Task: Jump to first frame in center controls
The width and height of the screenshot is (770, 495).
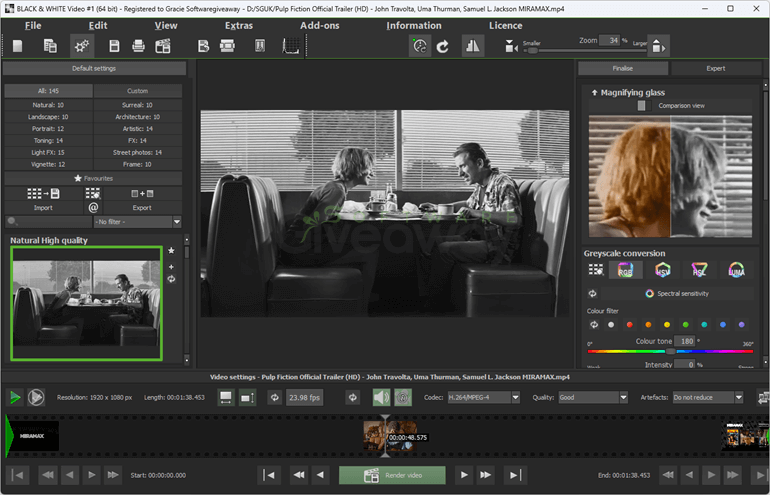Action: point(269,475)
